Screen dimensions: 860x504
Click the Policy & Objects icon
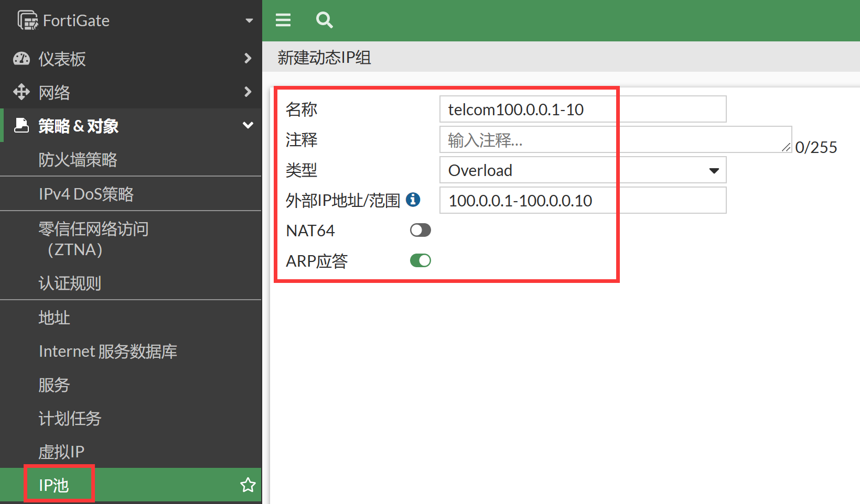[x=21, y=126]
